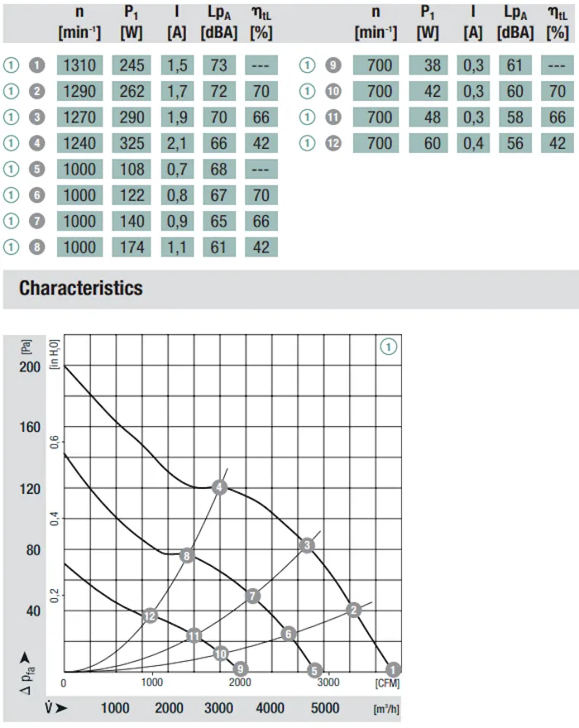
Task: Select operating point marker 2 on the chart
Action: (x=354, y=610)
